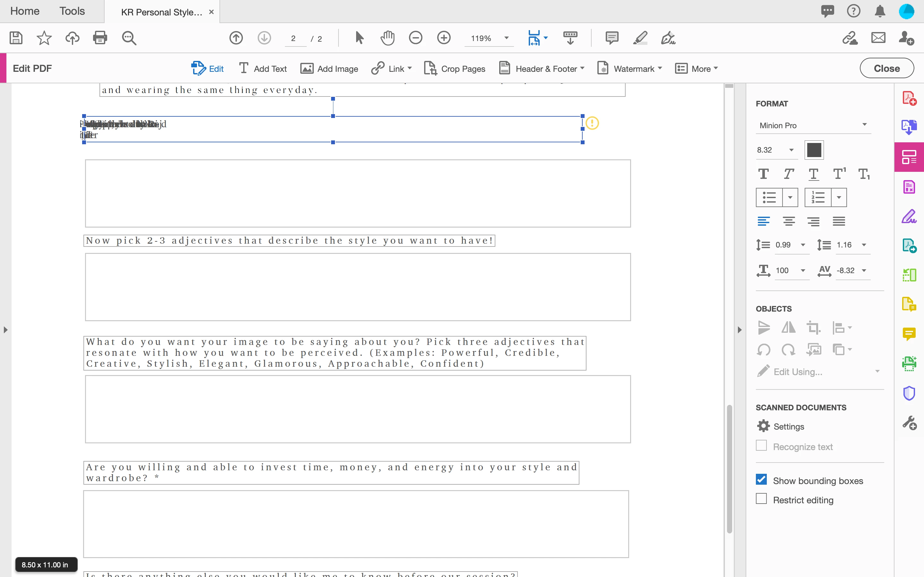The image size is (924, 577).
Task: Click the Close button for Edit PDF
Action: coord(886,68)
